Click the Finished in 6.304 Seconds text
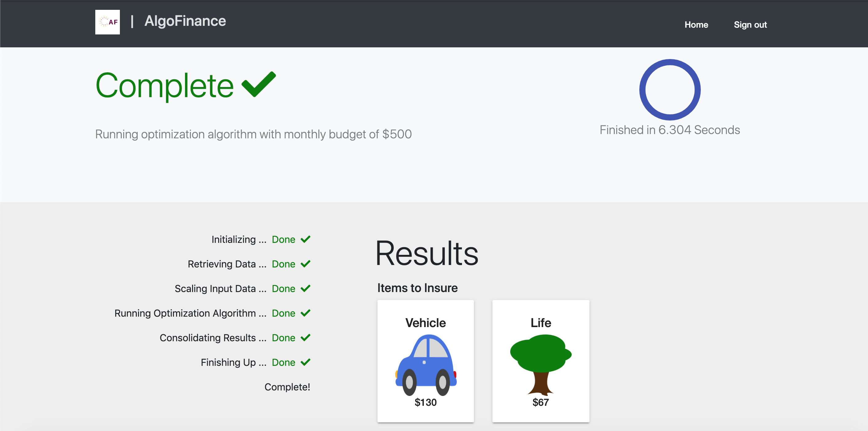The image size is (868, 431). [x=669, y=130]
